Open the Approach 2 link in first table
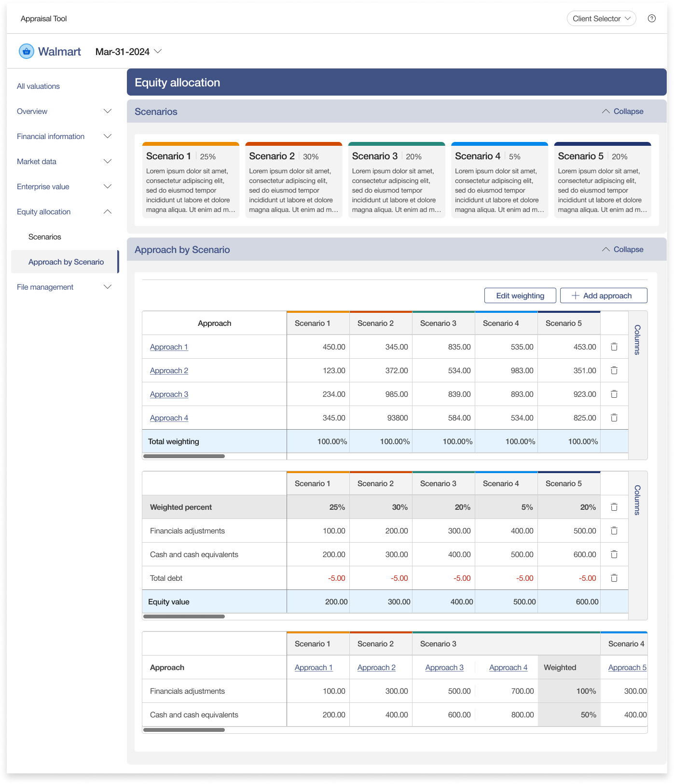Screen dimensions: 674x784 coord(169,370)
